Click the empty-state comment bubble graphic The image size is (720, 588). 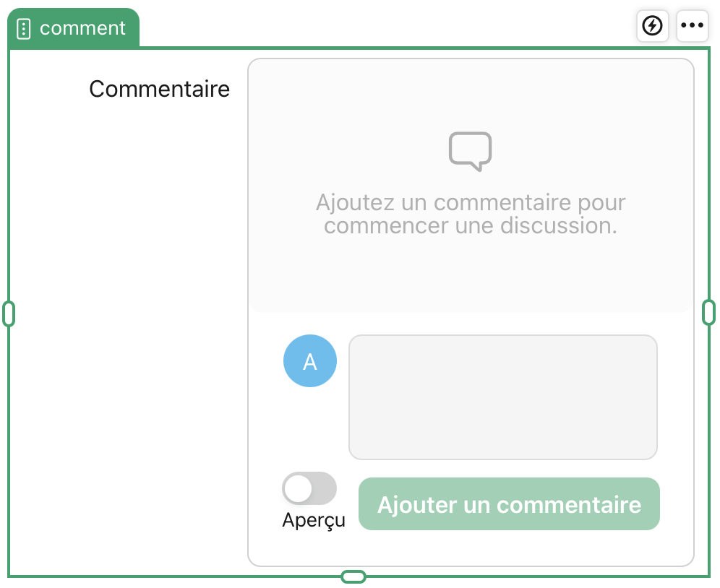[x=471, y=150]
